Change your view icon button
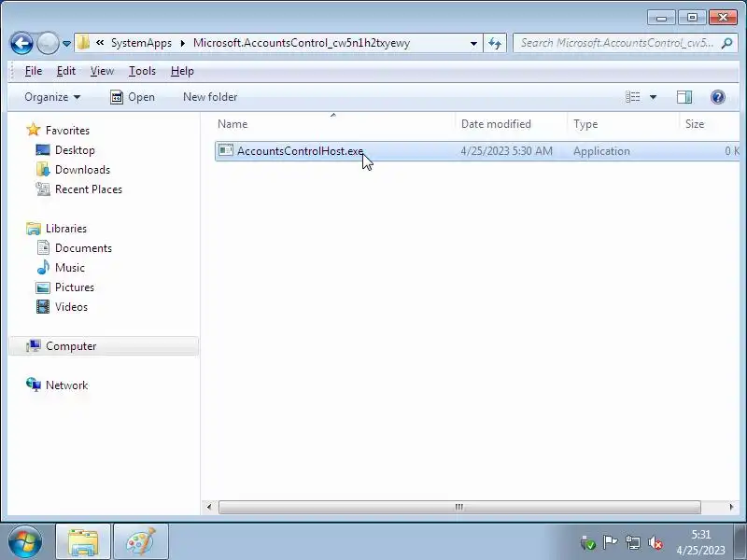Viewport: 747px width, 560px height. pos(633,97)
